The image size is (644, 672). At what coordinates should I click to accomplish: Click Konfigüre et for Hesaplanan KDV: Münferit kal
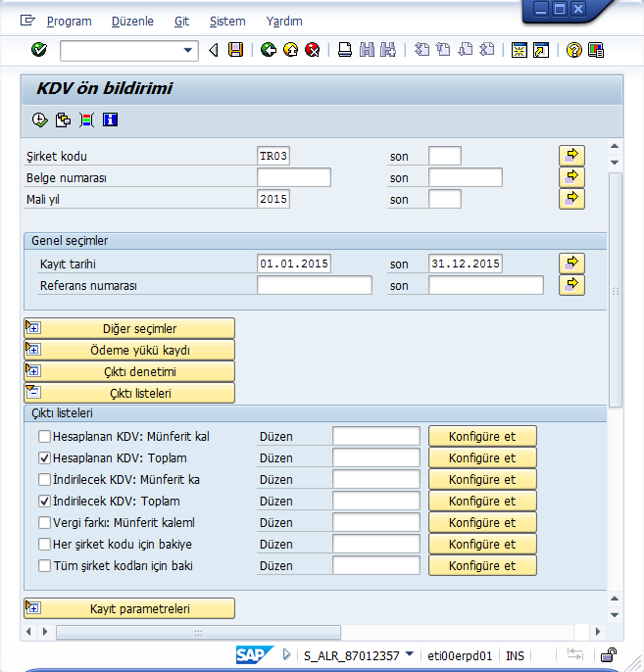(482, 436)
